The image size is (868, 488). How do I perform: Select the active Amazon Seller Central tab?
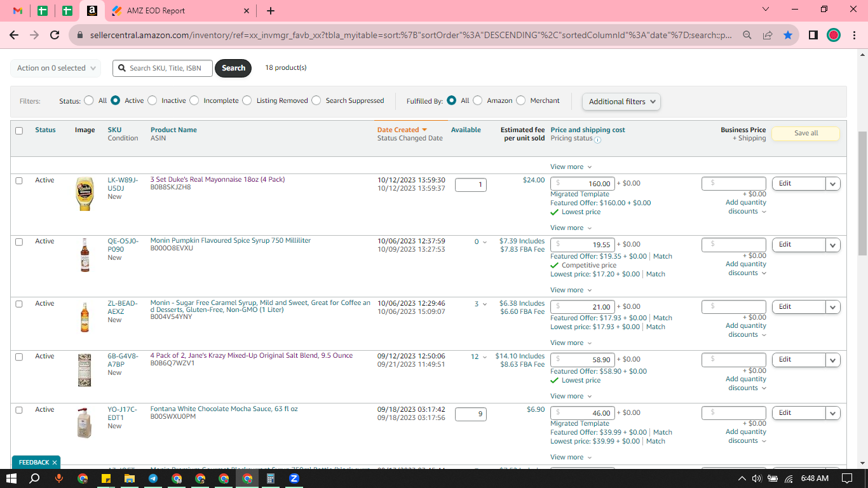tap(92, 11)
